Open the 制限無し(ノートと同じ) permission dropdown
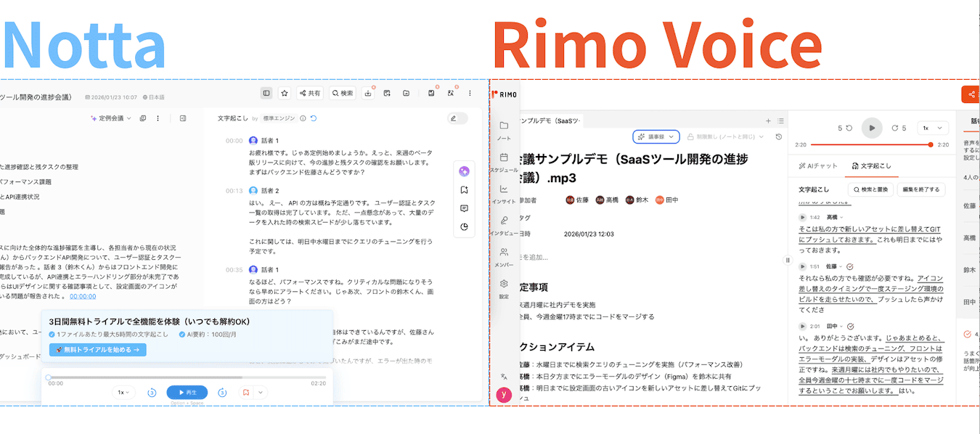Viewport: 980px width, 434px height. click(x=727, y=136)
